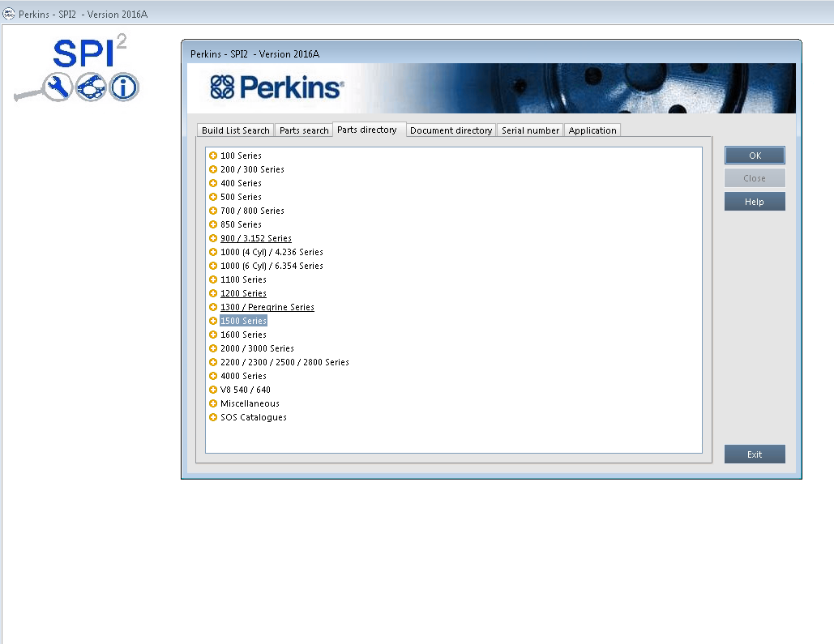This screenshot has height=644, width=834.
Task: Expand 1000 (4 Cyl) / 4.236 Series
Action: point(213,252)
